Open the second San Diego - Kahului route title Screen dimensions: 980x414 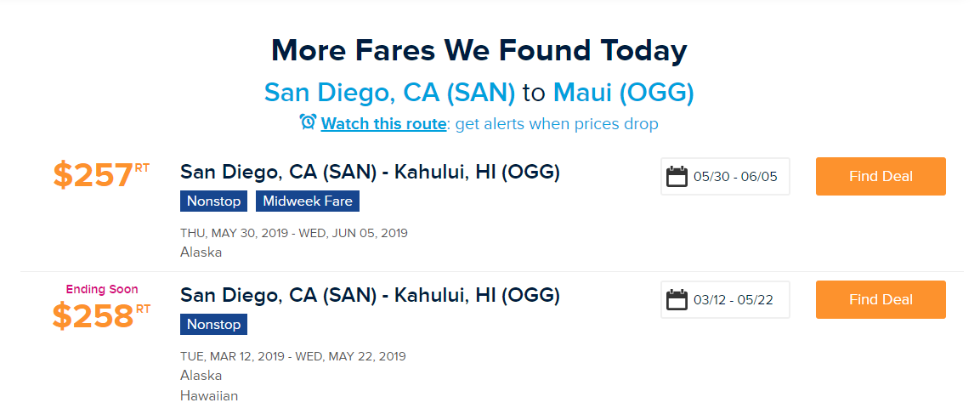370,296
